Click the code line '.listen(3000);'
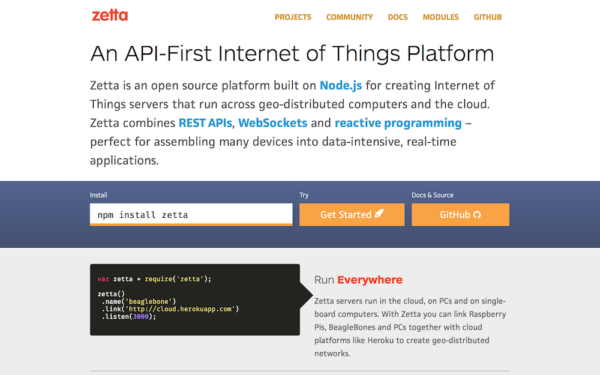The width and height of the screenshot is (600, 375). click(x=129, y=316)
